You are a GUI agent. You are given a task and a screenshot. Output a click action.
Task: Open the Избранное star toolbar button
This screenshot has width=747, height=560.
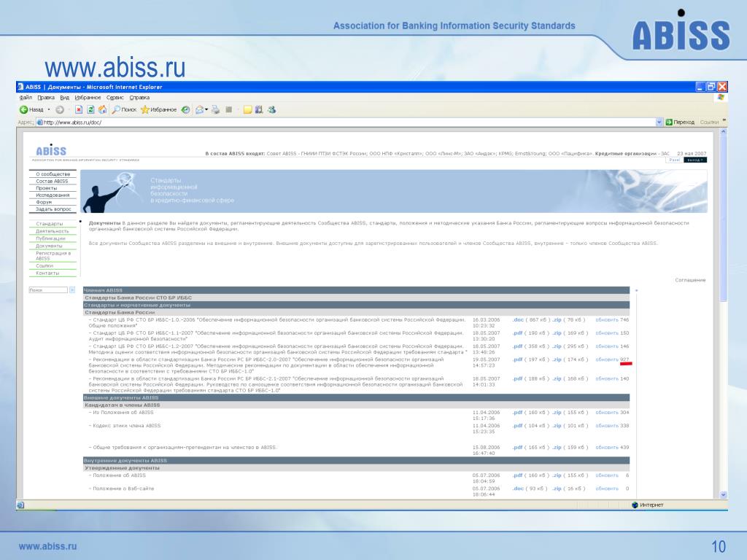[158, 109]
